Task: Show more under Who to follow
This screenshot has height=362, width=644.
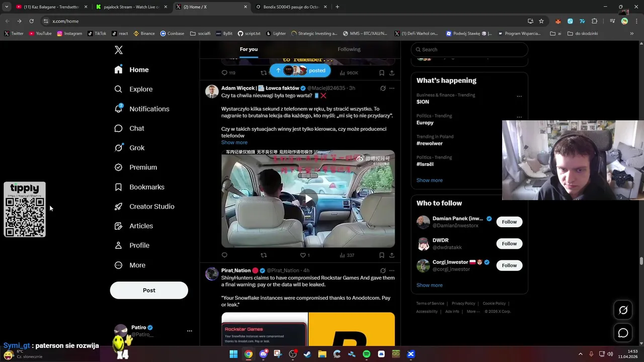Action: tap(430, 285)
